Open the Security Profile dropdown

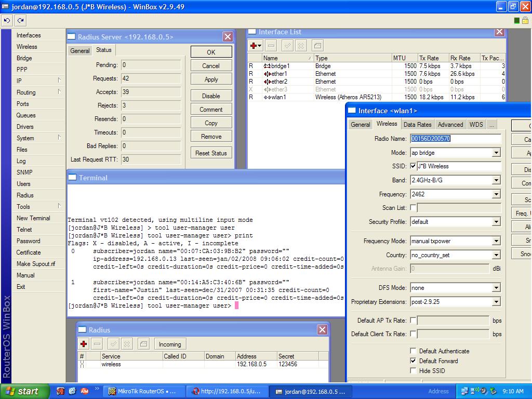click(496, 222)
